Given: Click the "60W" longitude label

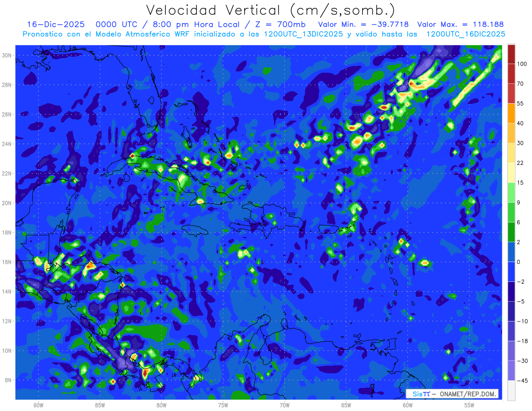Looking at the screenshot, I should coord(408,406).
